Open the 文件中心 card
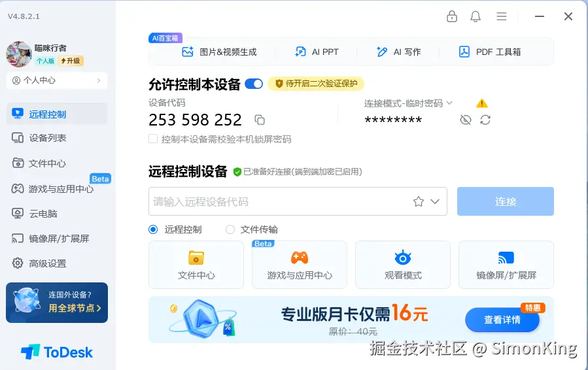This screenshot has width=588, height=370. pos(196,265)
